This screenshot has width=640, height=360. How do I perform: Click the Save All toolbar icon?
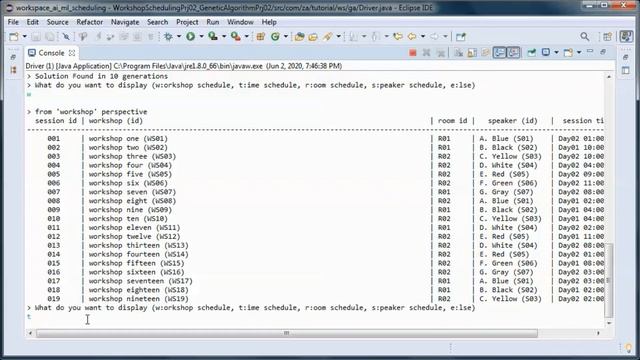pos(50,37)
